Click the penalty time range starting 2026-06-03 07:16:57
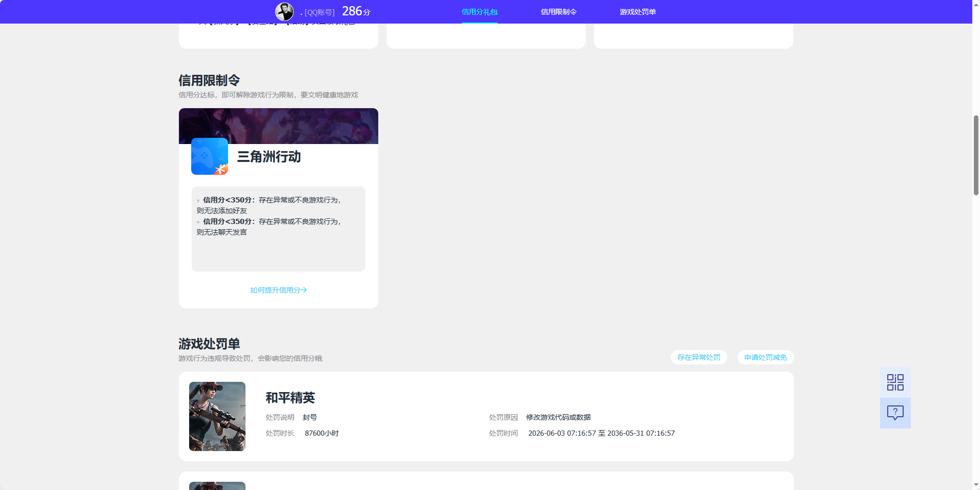This screenshot has width=980, height=490. tap(601, 433)
